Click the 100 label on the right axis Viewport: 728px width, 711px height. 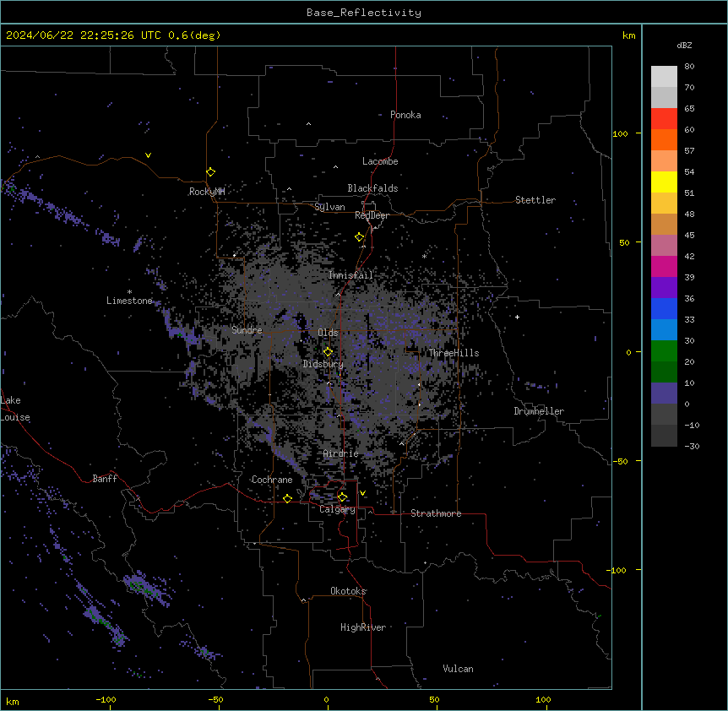tap(620, 133)
